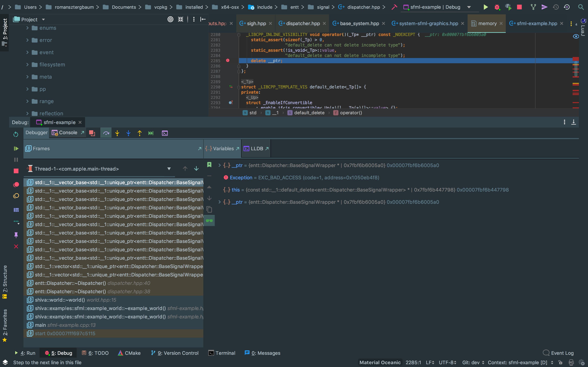Stop the running debug session
Viewport: 588px width, 367px height.
point(519,7)
